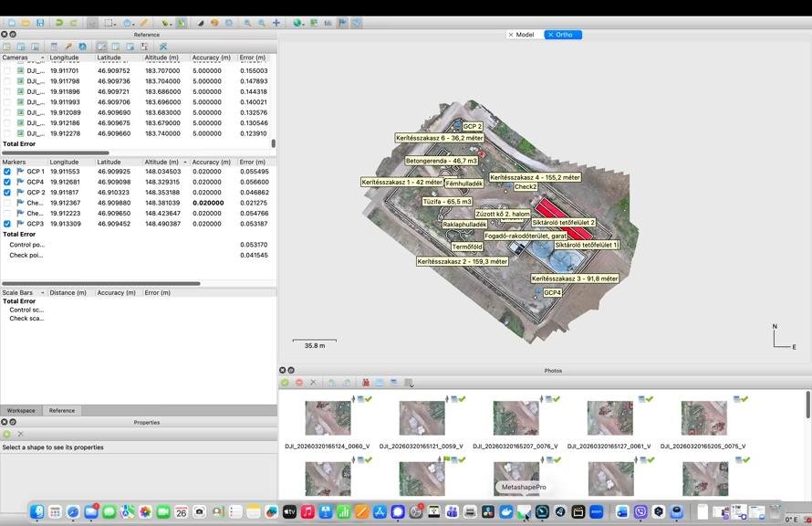This screenshot has width=812, height=526.
Task: Uncheck the GCP4 marker checkbox
Action: click(6, 182)
